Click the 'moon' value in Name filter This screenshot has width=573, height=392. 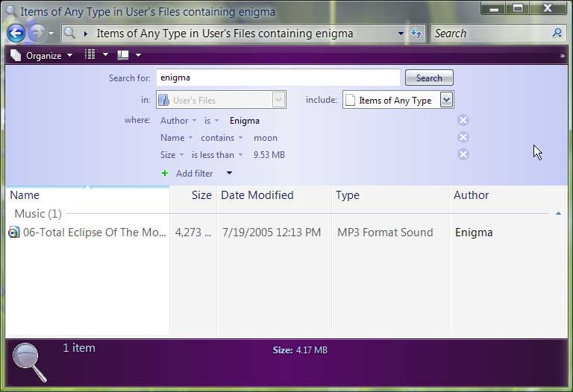pos(266,138)
